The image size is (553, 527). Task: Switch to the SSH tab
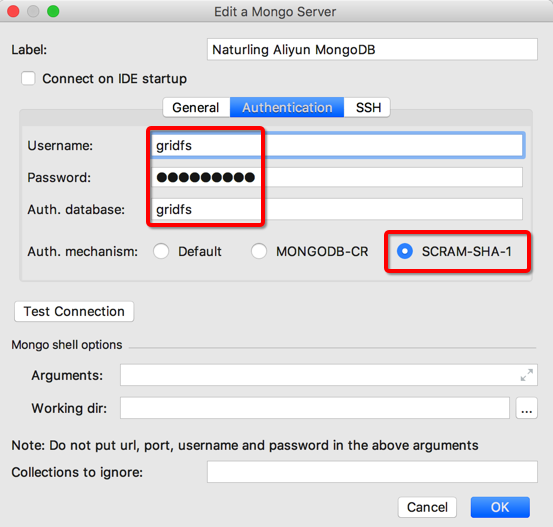coord(367,107)
